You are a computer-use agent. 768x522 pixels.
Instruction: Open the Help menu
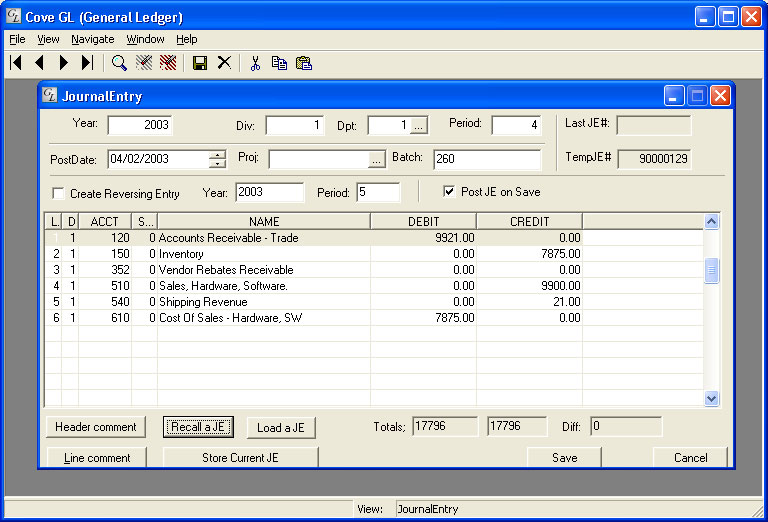tap(187, 39)
